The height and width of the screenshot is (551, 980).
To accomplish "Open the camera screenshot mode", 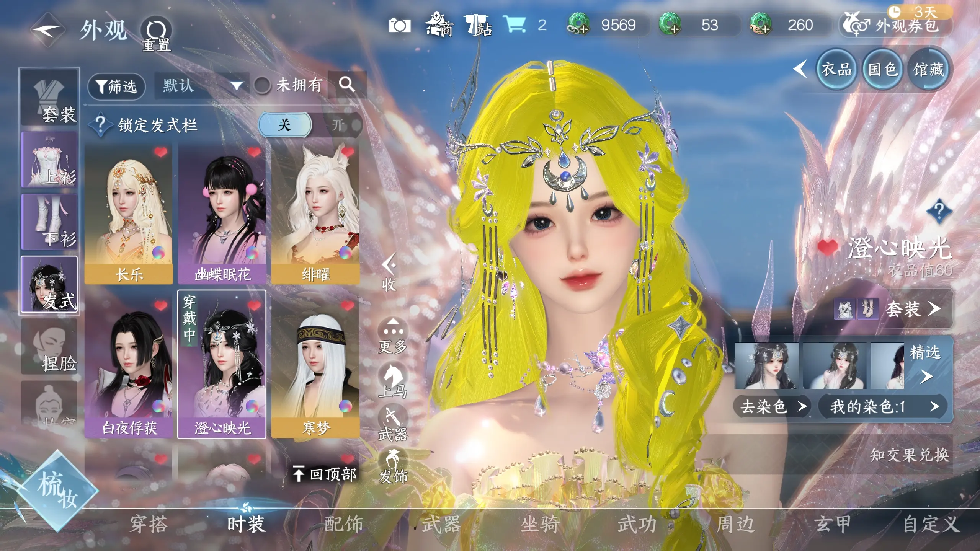I will (x=400, y=26).
